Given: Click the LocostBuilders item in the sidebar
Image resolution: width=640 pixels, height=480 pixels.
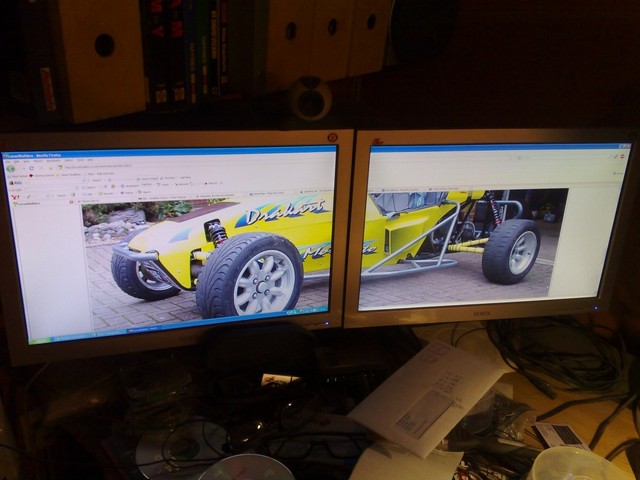Looking at the screenshot, I should pyautogui.click(x=28, y=204).
